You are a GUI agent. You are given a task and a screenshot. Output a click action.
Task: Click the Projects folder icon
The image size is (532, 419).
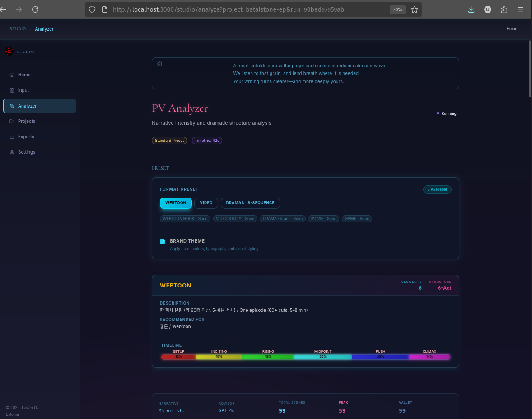pyautogui.click(x=12, y=121)
